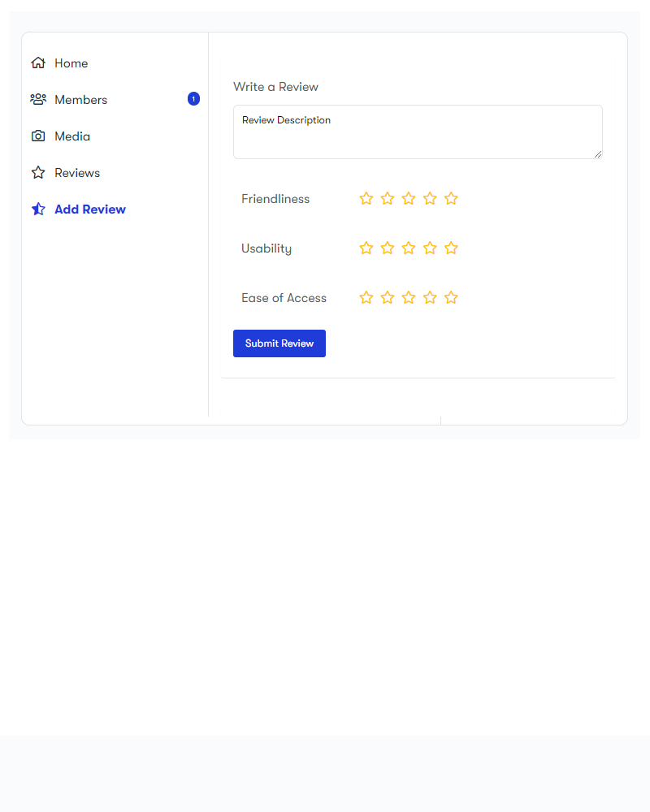Viewport: 650px width, 812px height.
Task: Click the Add Review half-star icon
Action: coord(38,209)
